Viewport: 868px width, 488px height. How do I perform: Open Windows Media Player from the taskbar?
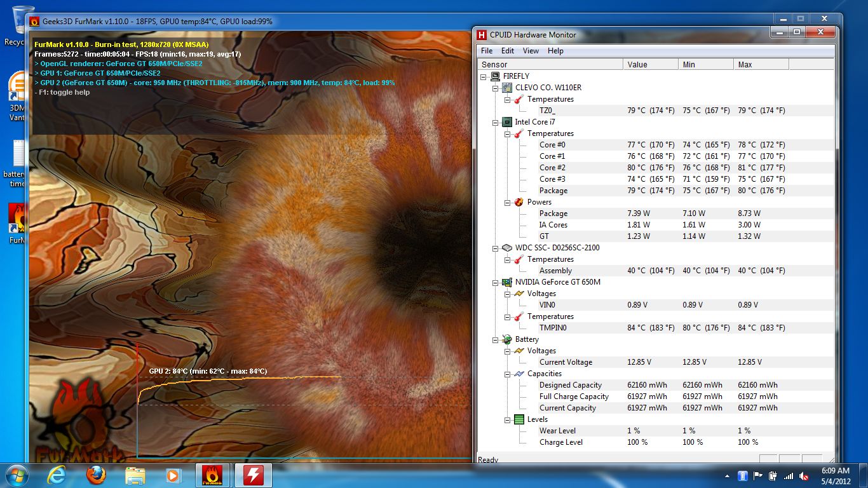pyautogui.click(x=172, y=475)
